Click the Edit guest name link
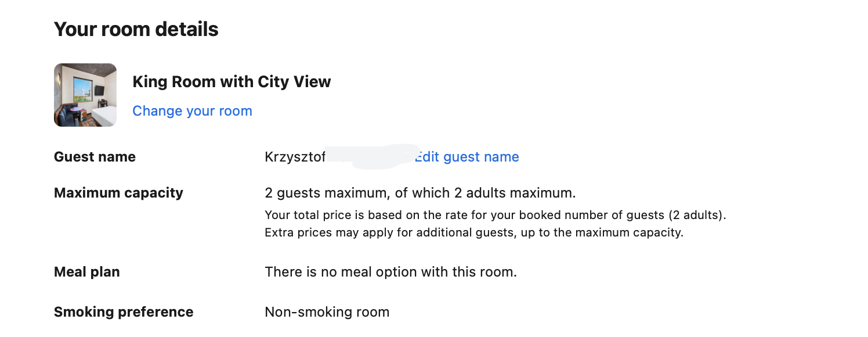 pos(466,157)
